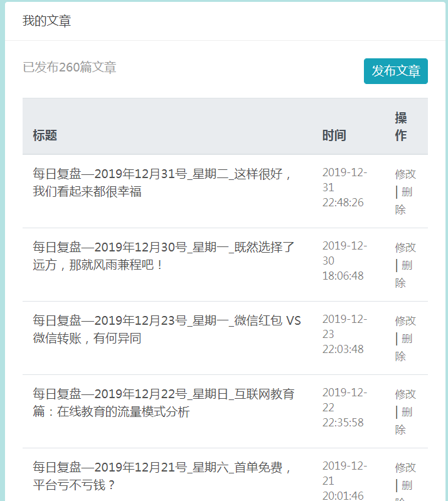The width and height of the screenshot is (448, 501).
Task: Delete (删除) the 12月30号 article
Action: [404, 274]
